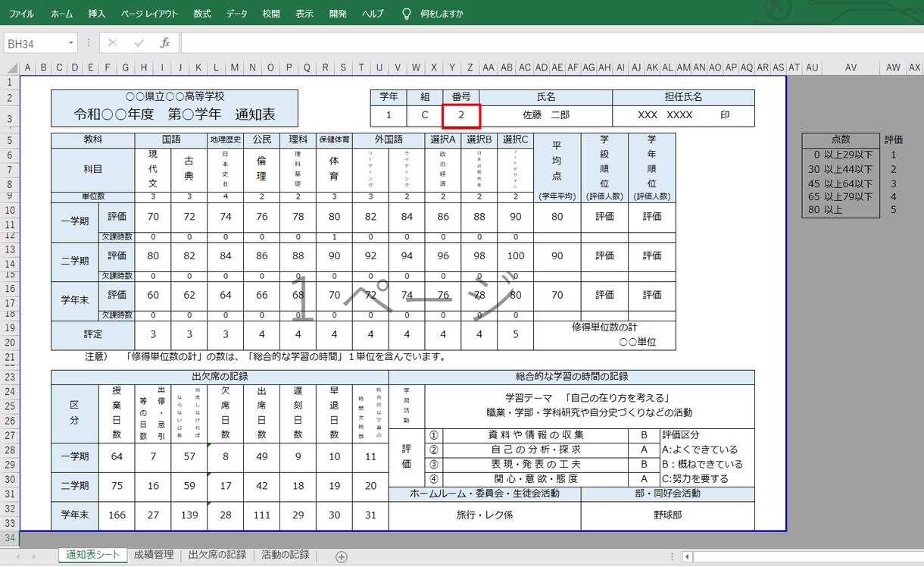The width and height of the screenshot is (924, 567).
Task: Click the 評定 cell showing 5
Action: click(x=516, y=334)
